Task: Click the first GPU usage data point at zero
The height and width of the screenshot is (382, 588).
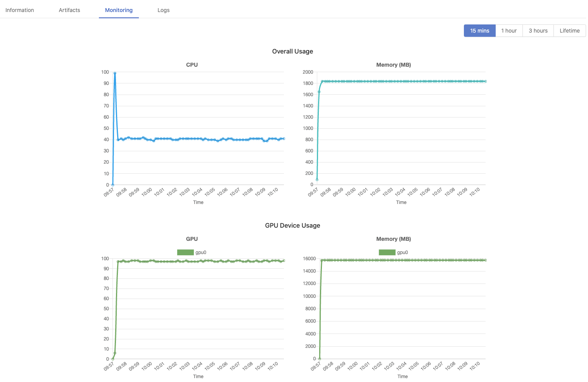Action: (113, 359)
